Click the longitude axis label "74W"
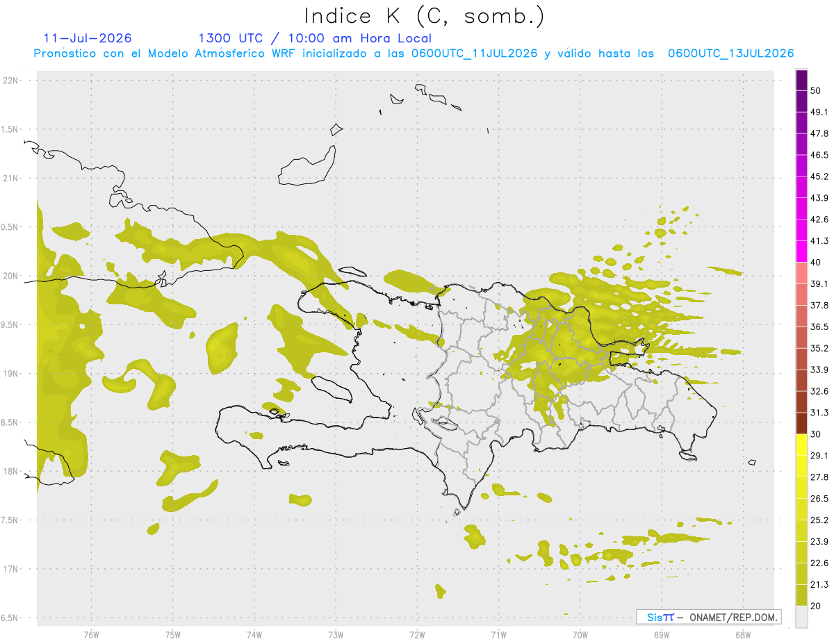This screenshot has height=644, width=834. point(254,635)
